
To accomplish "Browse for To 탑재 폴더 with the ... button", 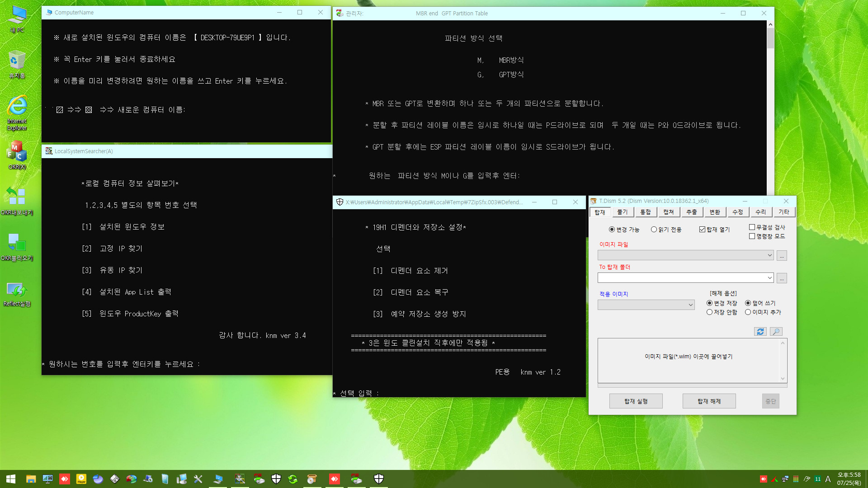I will 782,278.
